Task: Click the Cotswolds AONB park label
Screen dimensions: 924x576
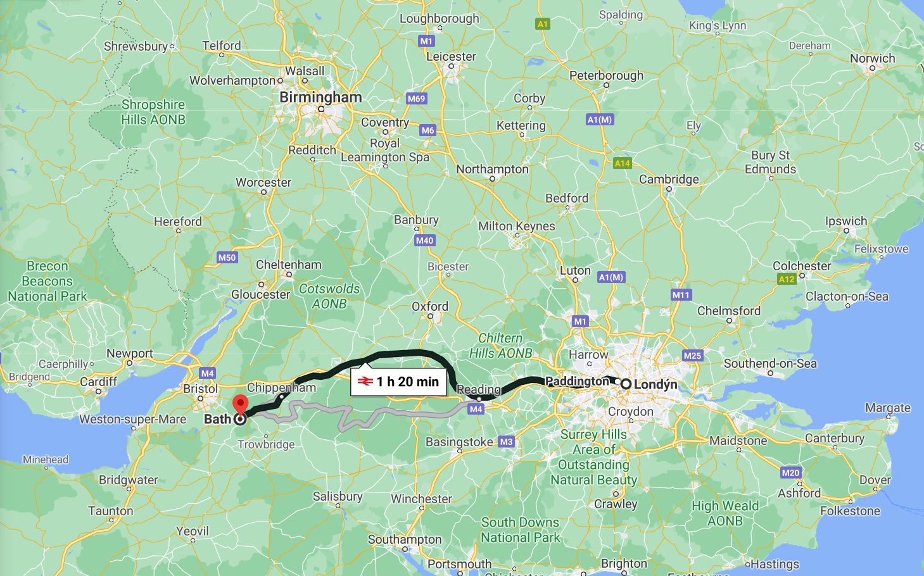Action: coord(329,296)
